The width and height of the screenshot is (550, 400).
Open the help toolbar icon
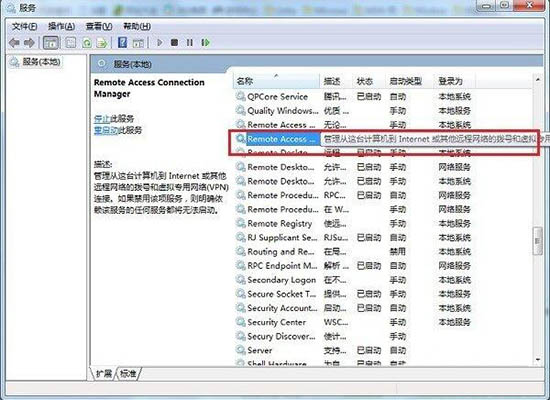[122, 43]
